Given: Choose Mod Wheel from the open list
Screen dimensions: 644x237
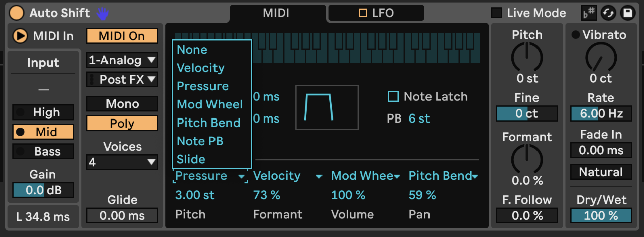Looking at the screenshot, I should 210,104.
